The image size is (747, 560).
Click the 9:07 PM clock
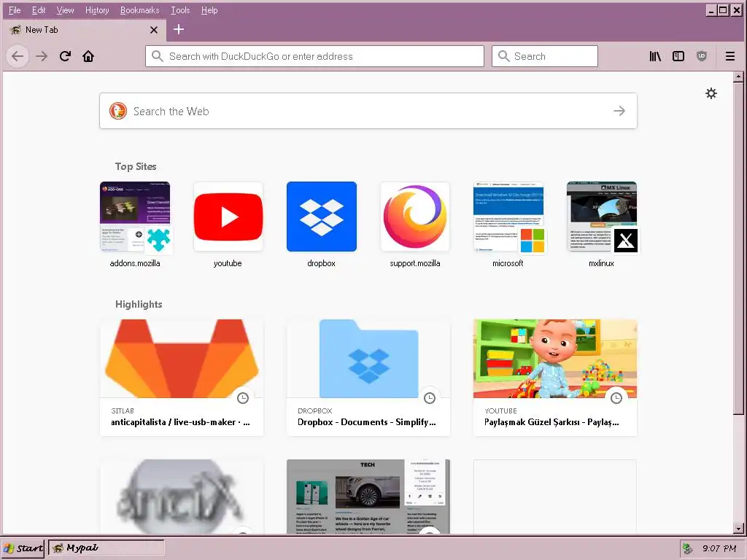pos(719,548)
